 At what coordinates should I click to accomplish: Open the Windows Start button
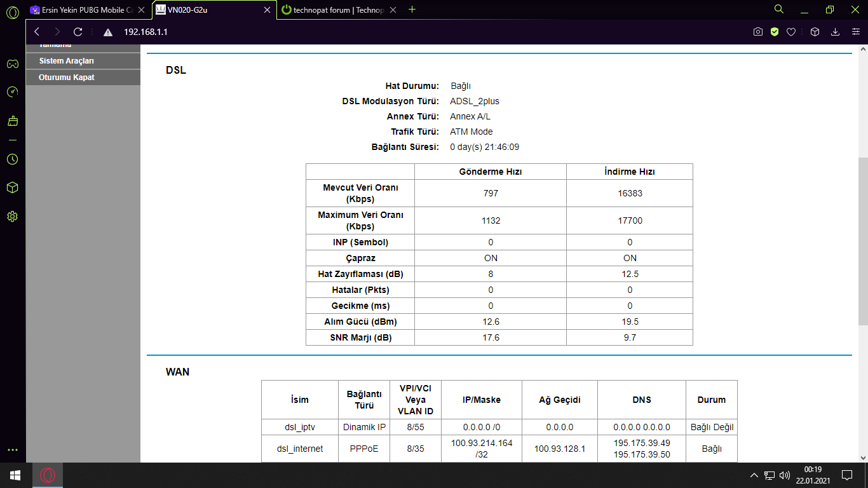15,475
